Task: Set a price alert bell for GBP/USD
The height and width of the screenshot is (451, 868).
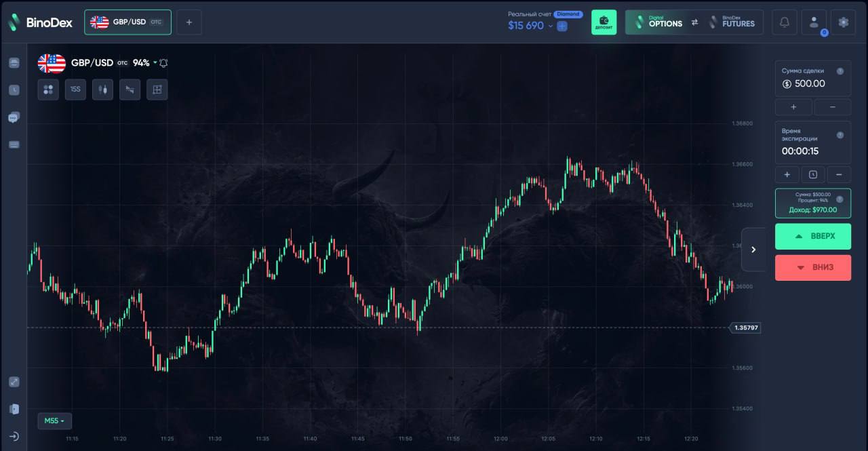Action: tap(163, 63)
